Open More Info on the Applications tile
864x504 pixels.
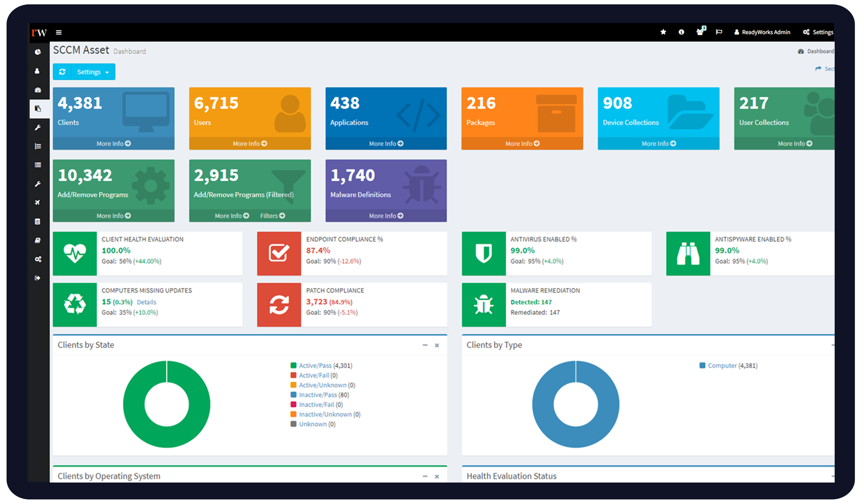click(x=386, y=143)
